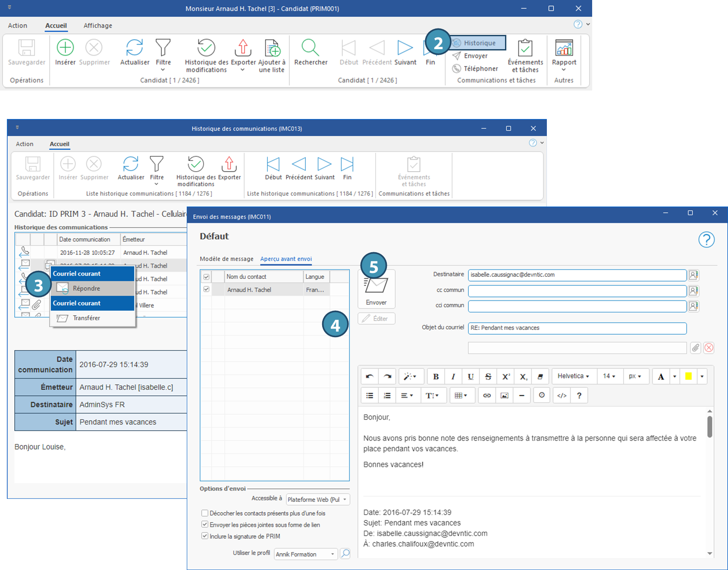Image resolution: width=728 pixels, height=570 pixels.
Task: Click the yellow highlight color swatch
Action: click(x=688, y=376)
